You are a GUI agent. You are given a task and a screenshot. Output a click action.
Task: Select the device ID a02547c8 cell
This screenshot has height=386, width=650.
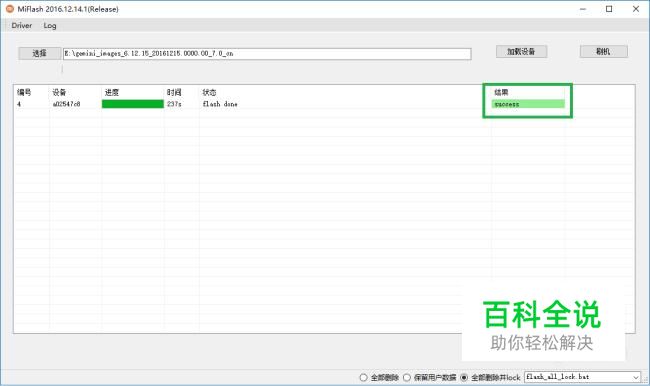coord(67,104)
